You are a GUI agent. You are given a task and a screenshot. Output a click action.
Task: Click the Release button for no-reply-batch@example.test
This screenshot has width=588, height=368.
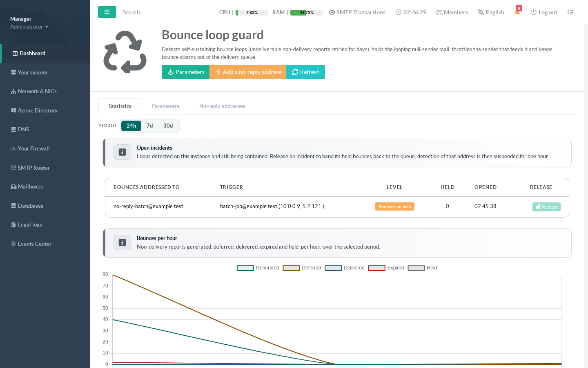pyautogui.click(x=546, y=207)
